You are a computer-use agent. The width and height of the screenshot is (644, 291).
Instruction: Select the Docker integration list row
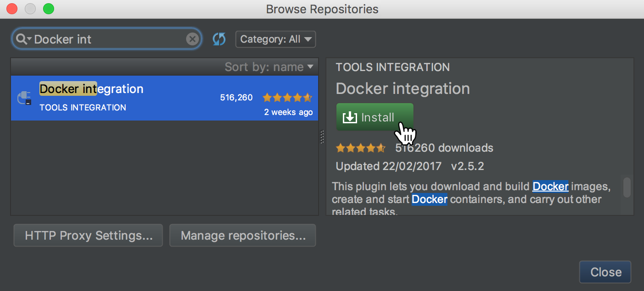(165, 98)
